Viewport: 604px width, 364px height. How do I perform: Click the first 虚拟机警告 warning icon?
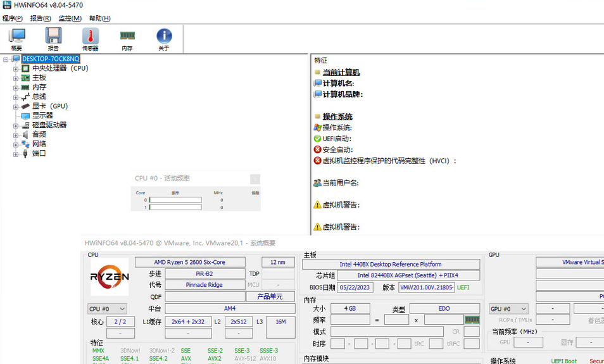317,205
